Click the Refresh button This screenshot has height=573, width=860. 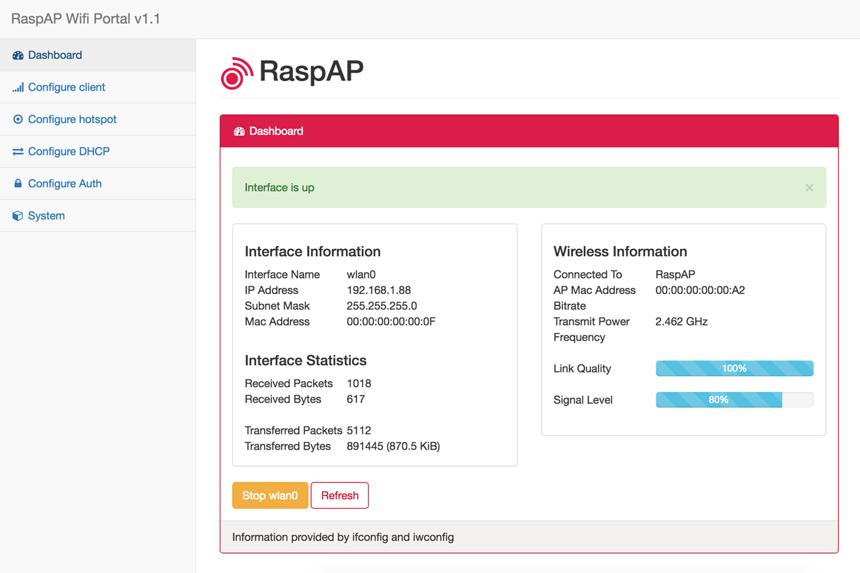coord(340,496)
